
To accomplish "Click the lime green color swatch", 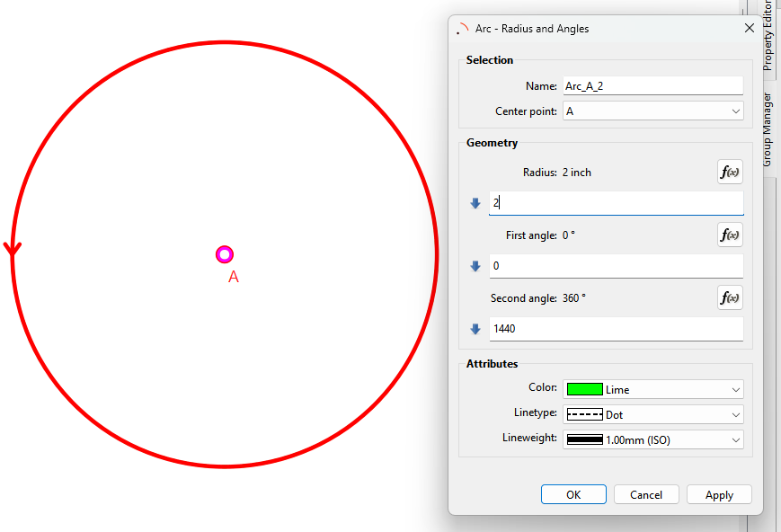I will 585,389.
